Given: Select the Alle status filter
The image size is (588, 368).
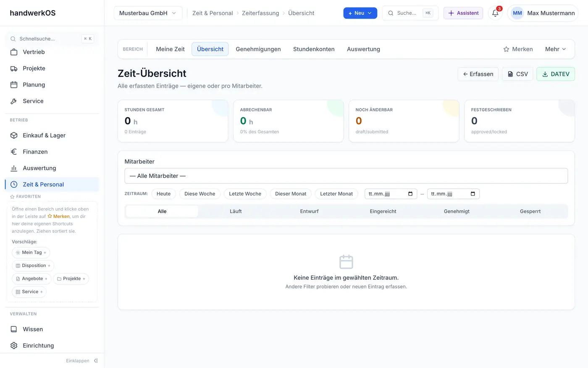Looking at the screenshot, I should coord(162,212).
